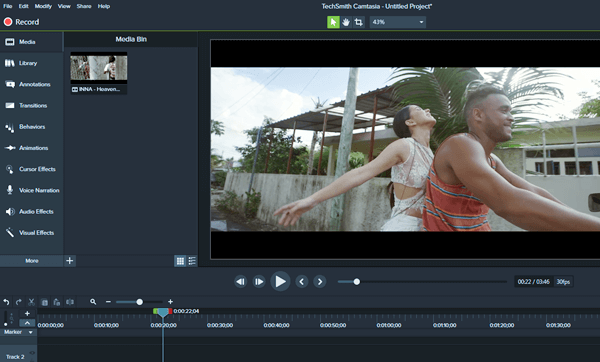Click the timeline magnifier zoom icon

93,302
